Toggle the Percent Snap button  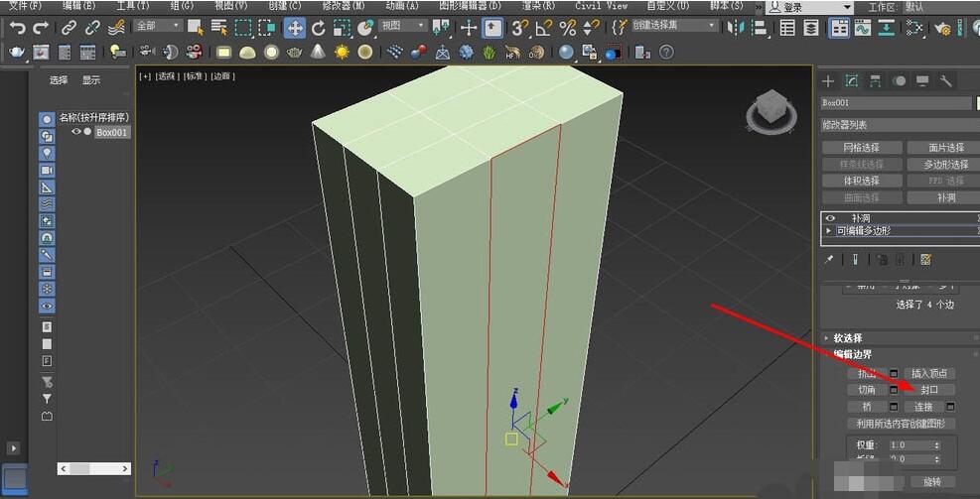click(568, 28)
